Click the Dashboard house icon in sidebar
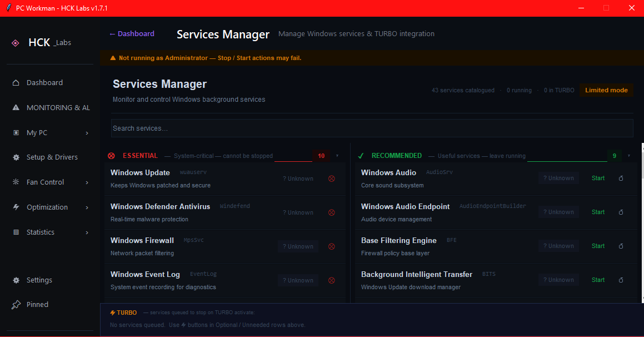This screenshot has width=644, height=337. pyautogui.click(x=16, y=83)
